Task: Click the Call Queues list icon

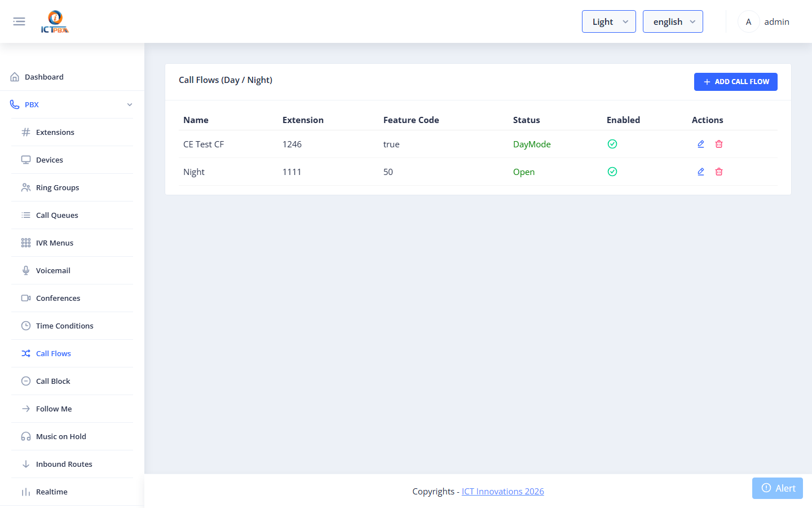Action: point(26,215)
